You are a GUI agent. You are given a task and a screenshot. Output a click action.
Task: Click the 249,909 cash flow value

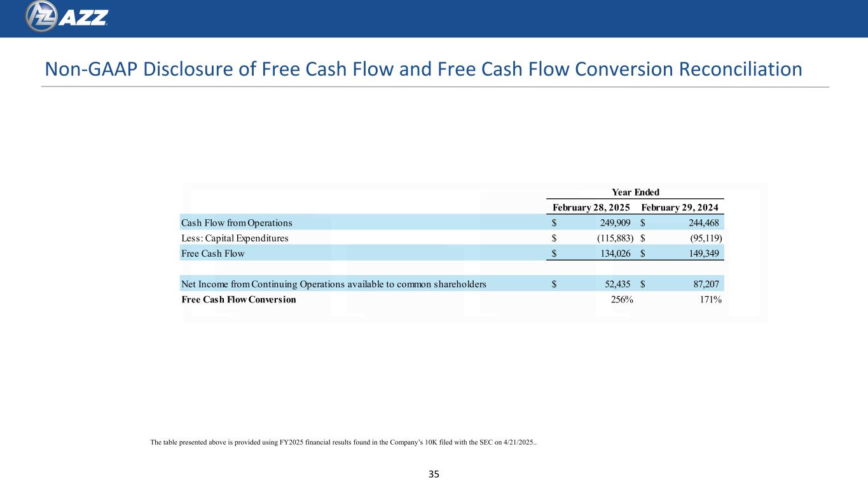coord(613,222)
